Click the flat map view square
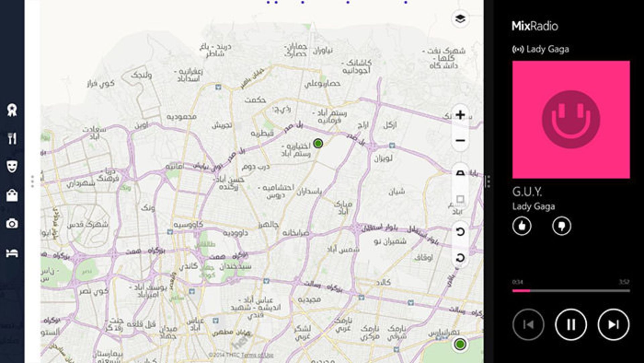Screen dimensions: 644x363 [x=460, y=199]
